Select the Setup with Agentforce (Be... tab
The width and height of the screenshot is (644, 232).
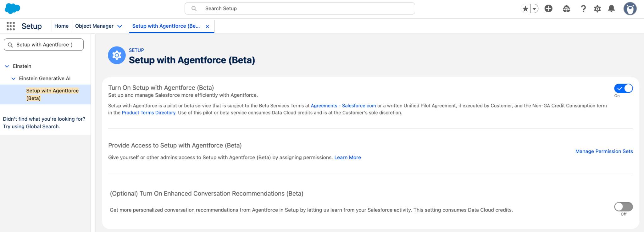coord(166,26)
